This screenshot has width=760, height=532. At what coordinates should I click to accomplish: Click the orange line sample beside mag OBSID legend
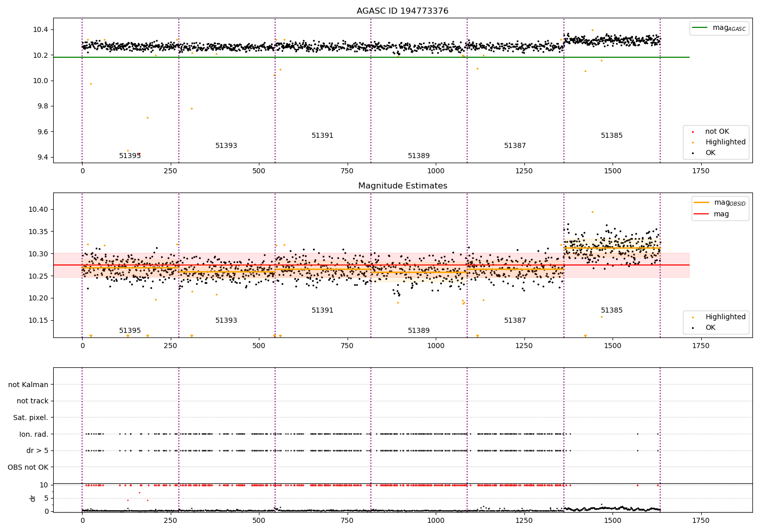701,203
